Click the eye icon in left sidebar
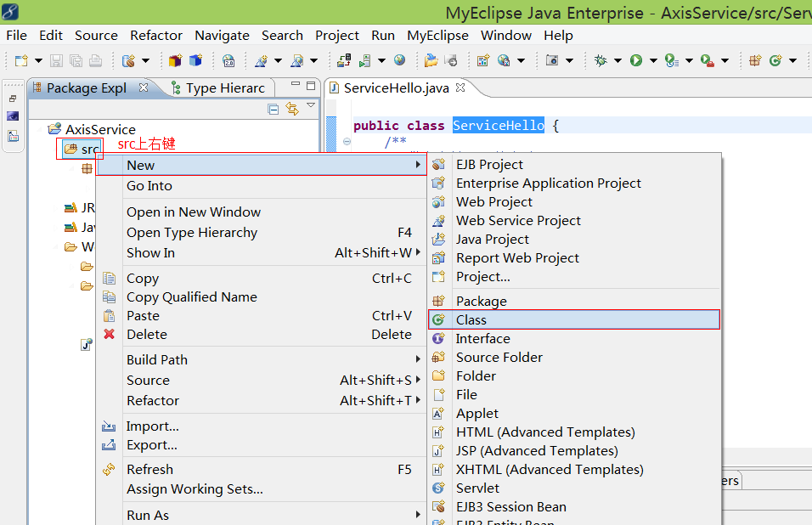812x525 pixels. [13, 116]
